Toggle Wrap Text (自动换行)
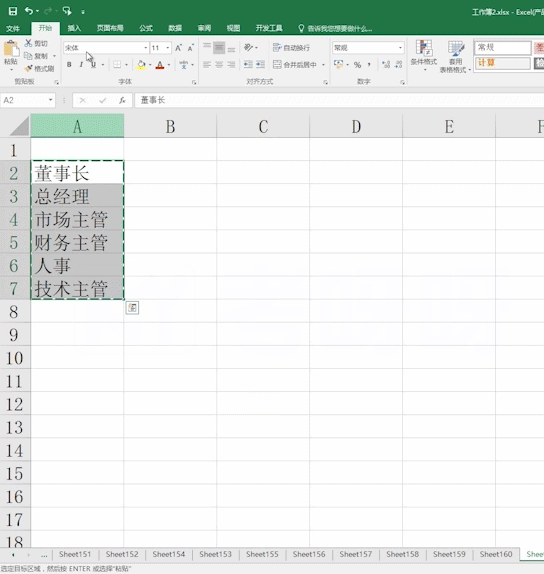The height and width of the screenshot is (574, 544). coord(291,48)
